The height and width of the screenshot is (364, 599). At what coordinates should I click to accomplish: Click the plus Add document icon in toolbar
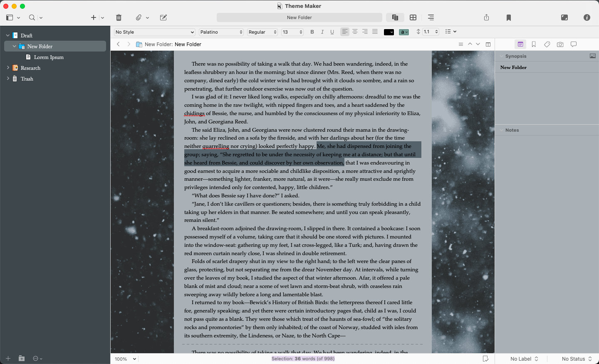[94, 17]
